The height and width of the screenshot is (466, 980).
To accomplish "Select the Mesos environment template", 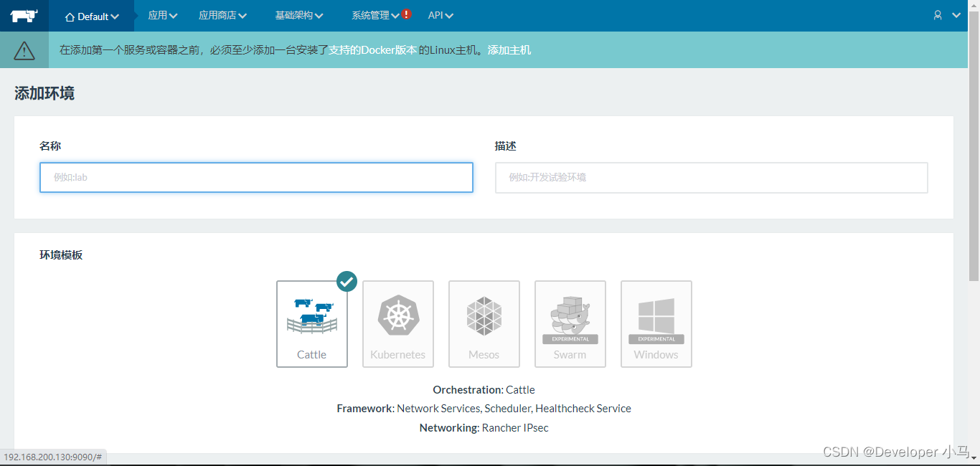I will (x=484, y=324).
